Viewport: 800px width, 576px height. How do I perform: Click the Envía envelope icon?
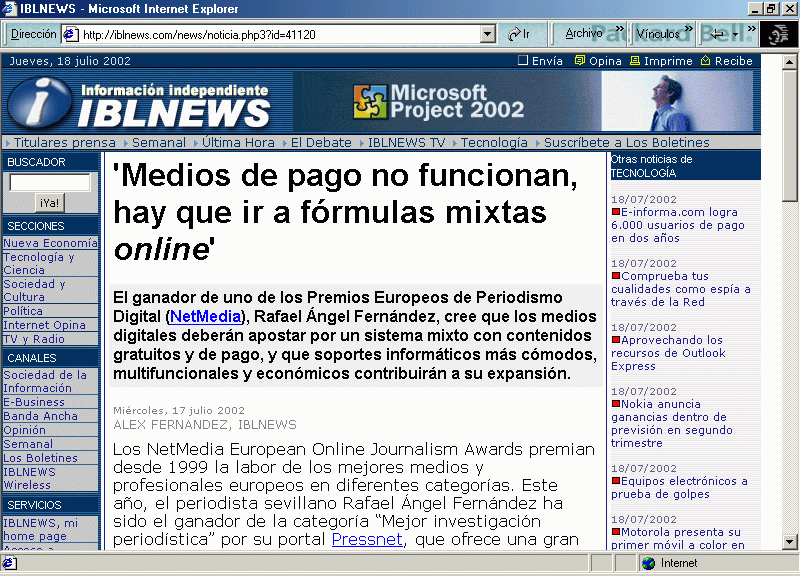pos(522,60)
